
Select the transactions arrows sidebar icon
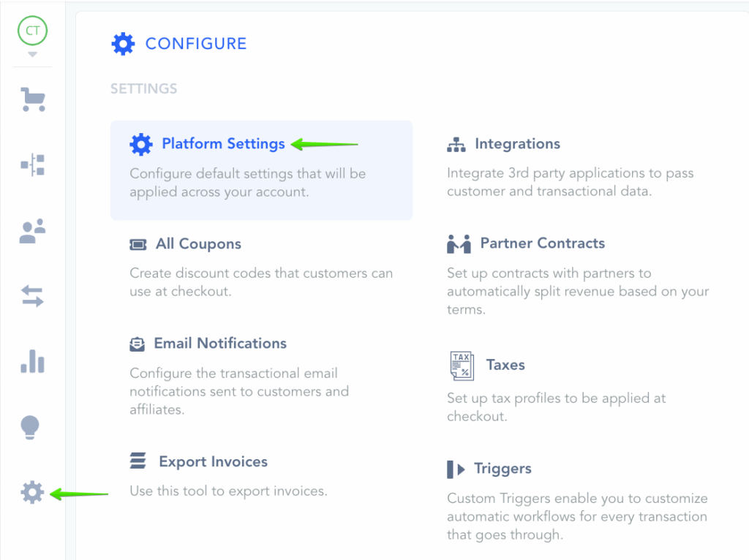pos(33,296)
